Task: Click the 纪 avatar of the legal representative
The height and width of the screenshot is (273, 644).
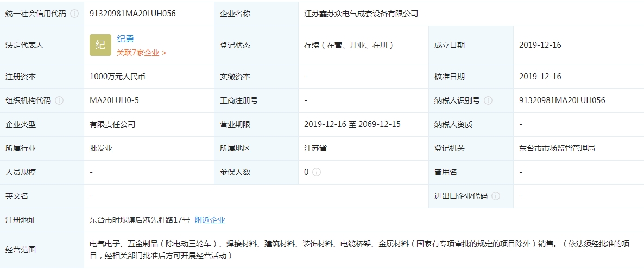Action: point(100,45)
